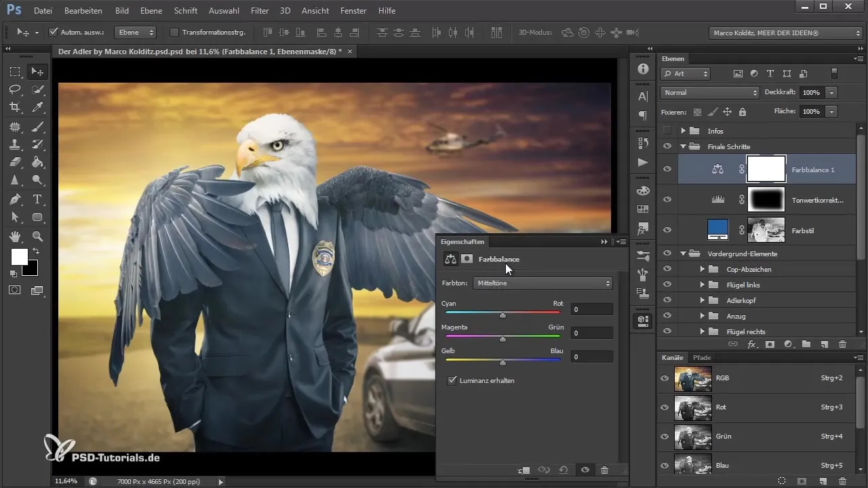The image size is (868, 488).
Task: Create new layer in Ebenen panel
Action: (823, 344)
